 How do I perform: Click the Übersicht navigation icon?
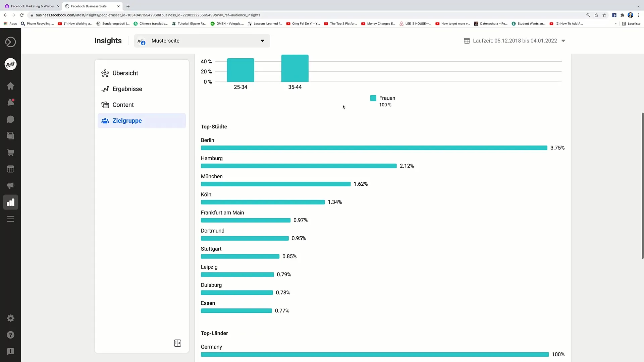pyautogui.click(x=105, y=73)
